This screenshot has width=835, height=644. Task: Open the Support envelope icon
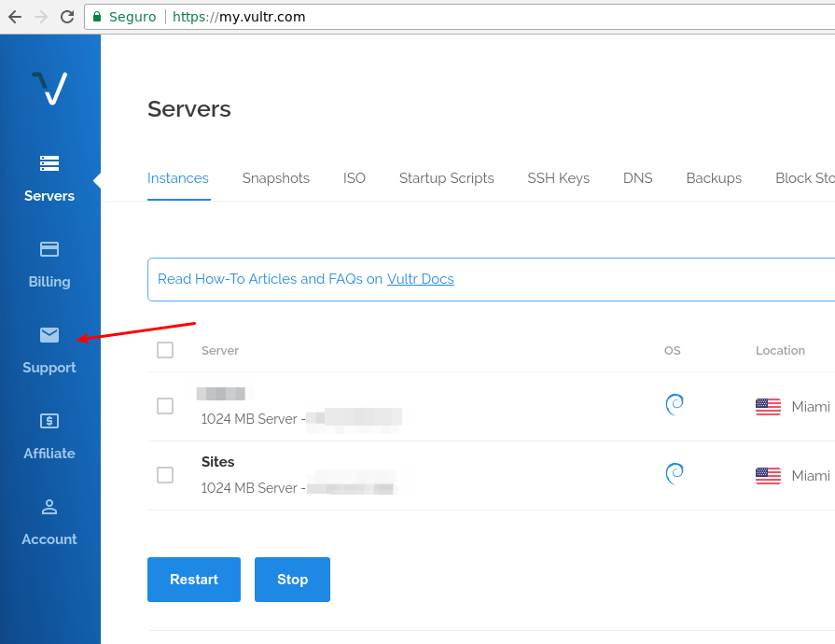coord(49,334)
